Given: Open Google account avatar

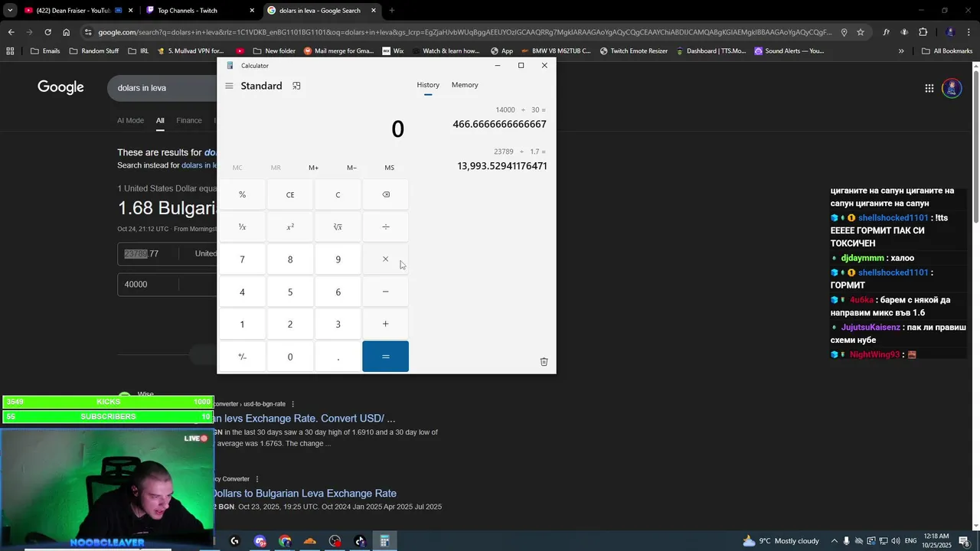Looking at the screenshot, I should coord(952,88).
